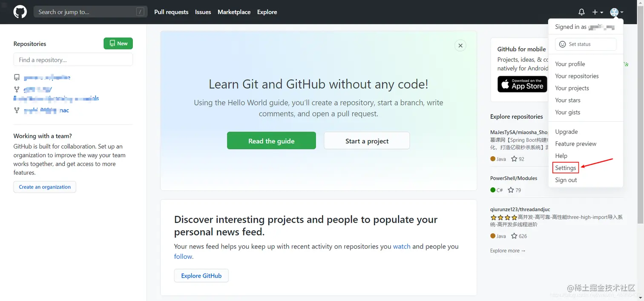Image resolution: width=644 pixels, height=301 pixels.
Task: Select Your stars menu item
Action: [x=586, y=100]
